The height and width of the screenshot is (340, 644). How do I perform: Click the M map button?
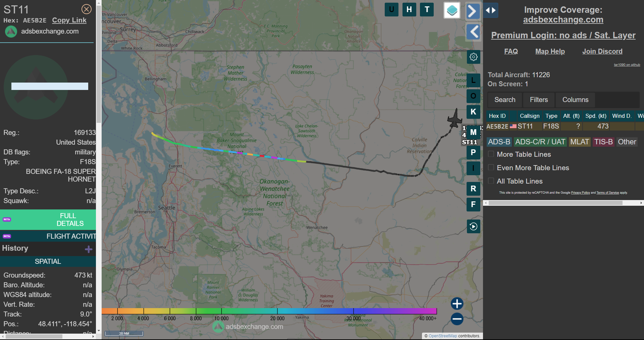point(473,132)
